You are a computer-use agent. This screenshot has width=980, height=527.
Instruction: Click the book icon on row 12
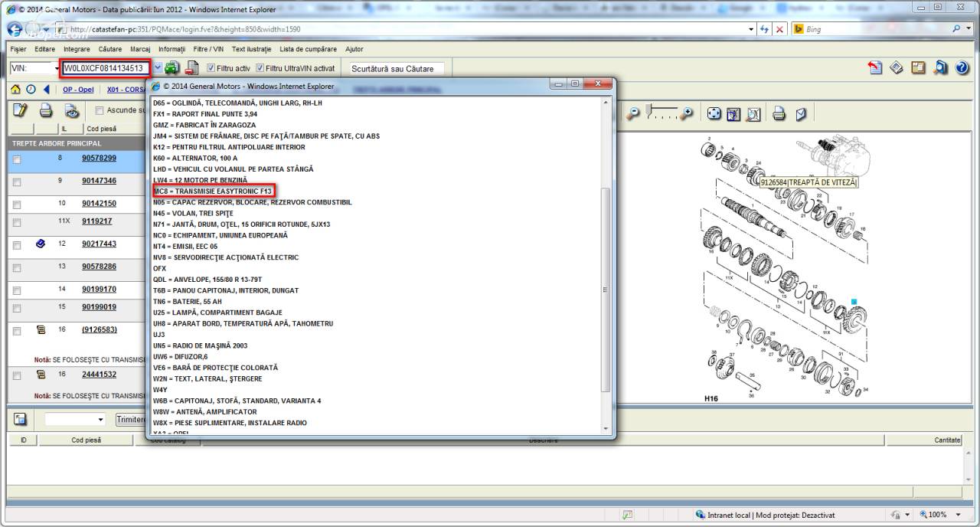click(41, 244)
